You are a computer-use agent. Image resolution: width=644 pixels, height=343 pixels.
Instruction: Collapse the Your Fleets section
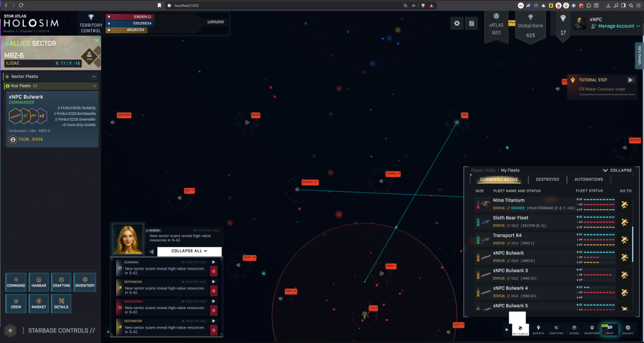point(94,85)
